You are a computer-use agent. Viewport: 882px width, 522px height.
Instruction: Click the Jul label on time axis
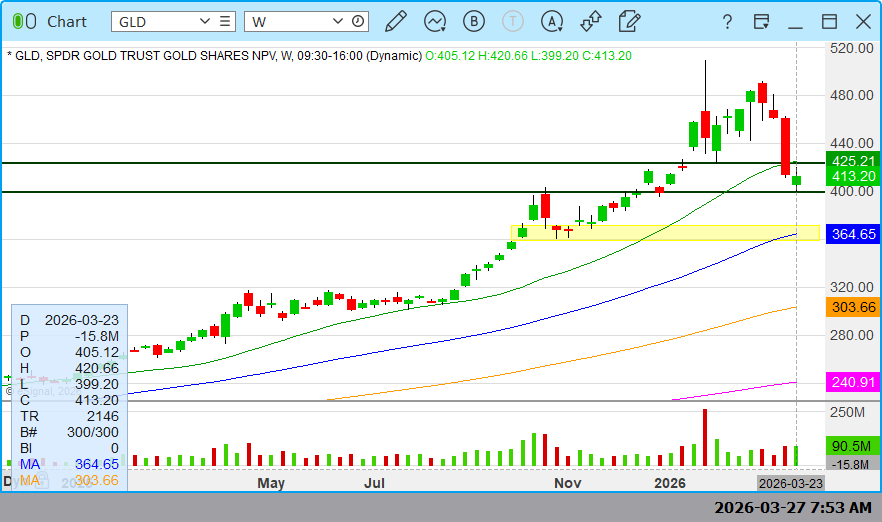375,483
